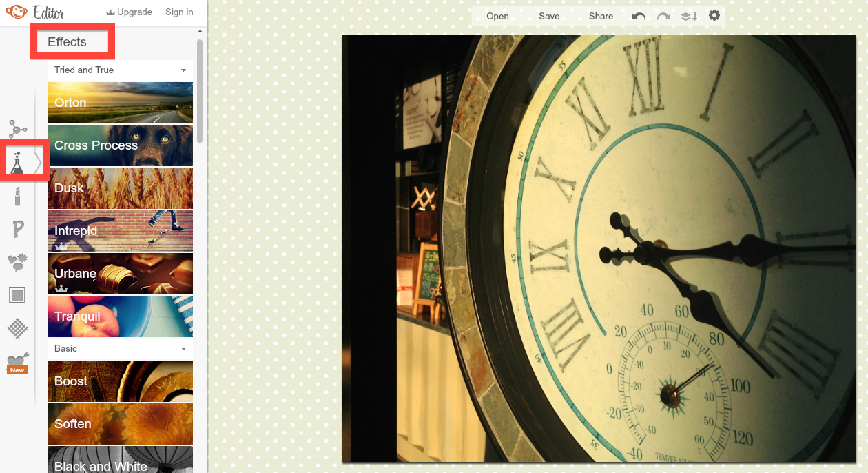The height and width of the screenshot is (473, 868).
Task: Apply the Urbane effect
Action: pyautogui.click(x=121, y=274)
